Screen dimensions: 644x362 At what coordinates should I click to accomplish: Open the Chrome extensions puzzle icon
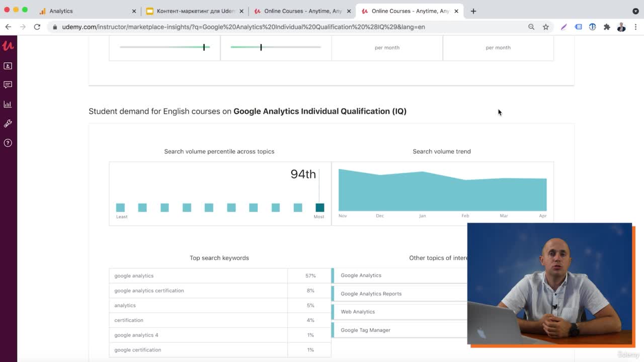click(607, 27)
